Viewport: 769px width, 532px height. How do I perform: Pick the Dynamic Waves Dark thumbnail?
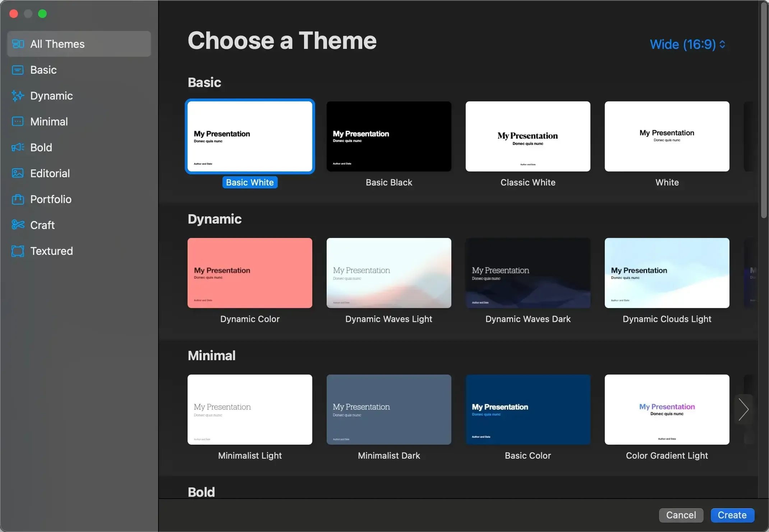tap(528, 273)
